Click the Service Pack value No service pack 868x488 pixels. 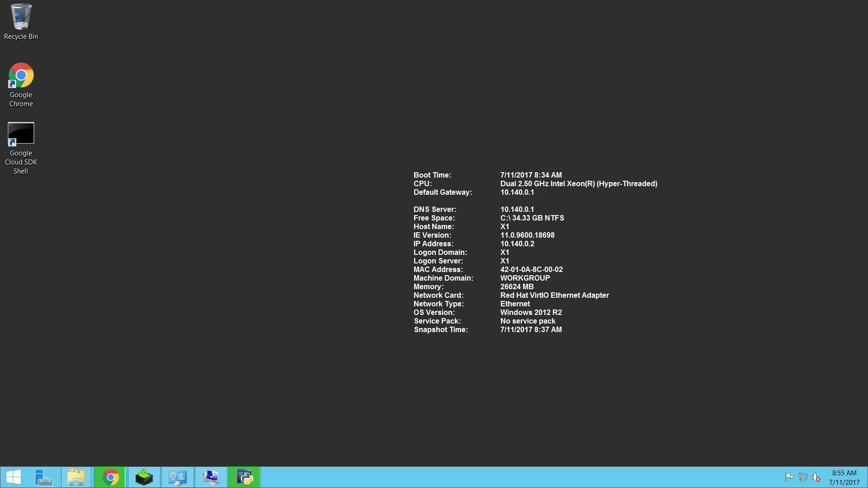click(x=528, y=321)
